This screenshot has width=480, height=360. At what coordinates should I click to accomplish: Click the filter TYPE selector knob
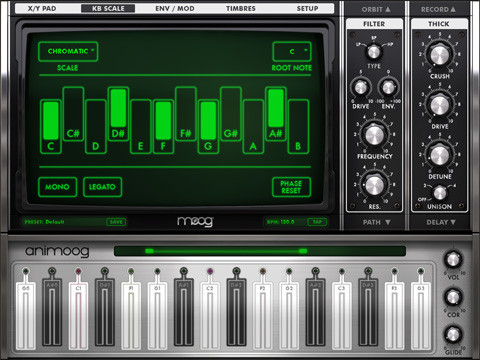pos(374,52)
